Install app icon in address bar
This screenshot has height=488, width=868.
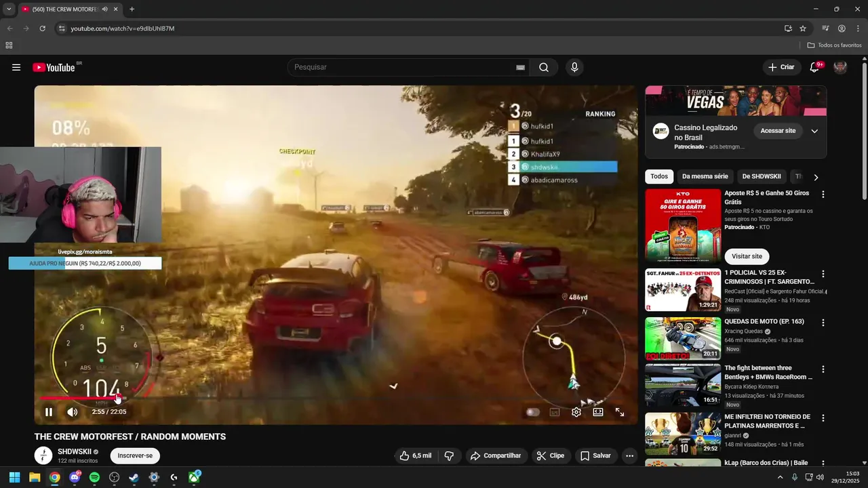pos(788,28)
